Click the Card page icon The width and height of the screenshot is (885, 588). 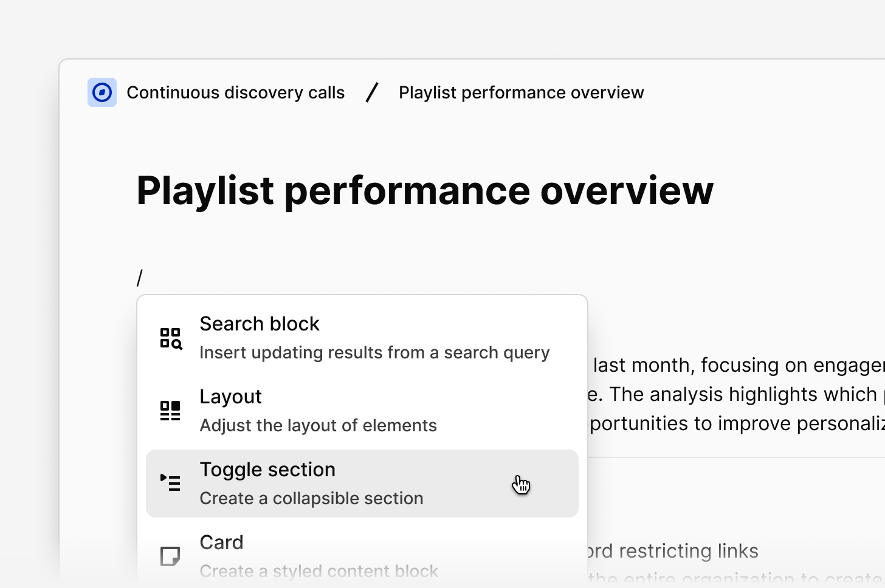(171, 556)
